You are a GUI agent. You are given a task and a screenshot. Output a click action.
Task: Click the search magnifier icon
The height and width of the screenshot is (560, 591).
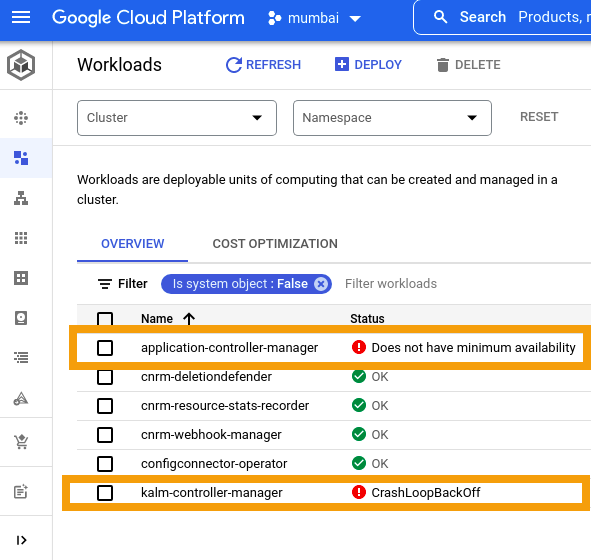pyautogui.click(x=440, y=17)
